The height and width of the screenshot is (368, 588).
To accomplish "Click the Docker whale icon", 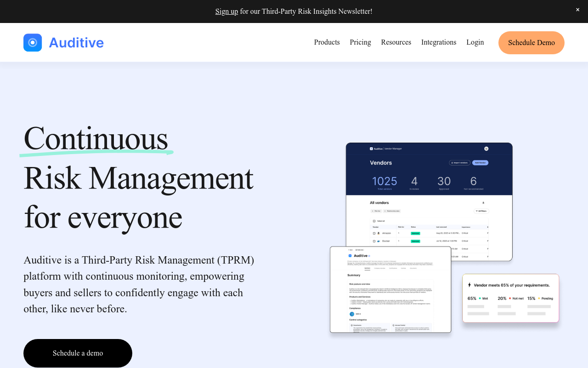I will click(x=379, y=241).
